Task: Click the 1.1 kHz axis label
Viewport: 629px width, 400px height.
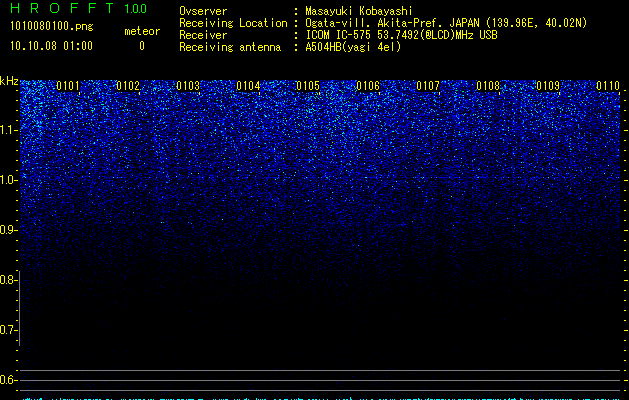Action: click(8, 130)
